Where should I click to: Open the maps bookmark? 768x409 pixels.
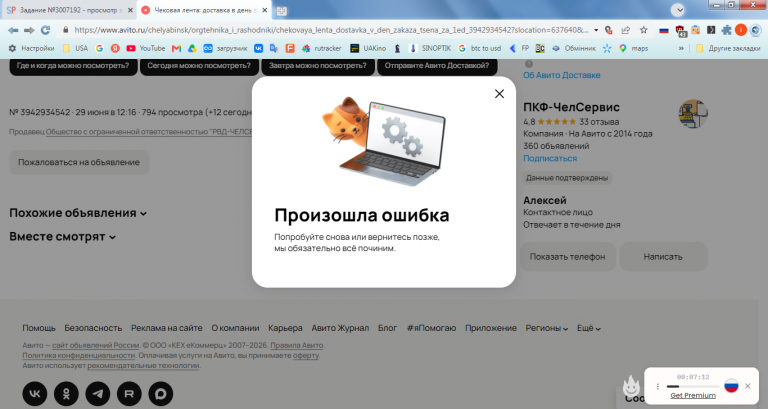(x=633, y=48)
